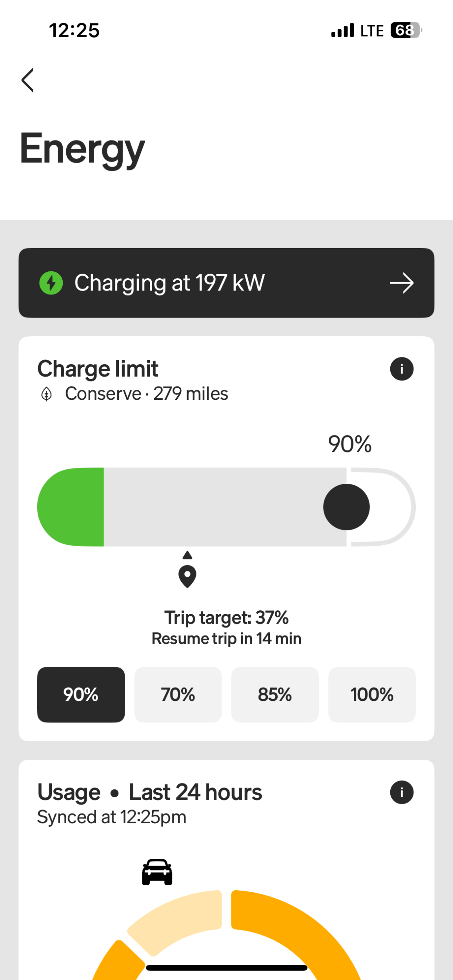
Task: Open the Charge limit info icon
Action: click(402, 369)
